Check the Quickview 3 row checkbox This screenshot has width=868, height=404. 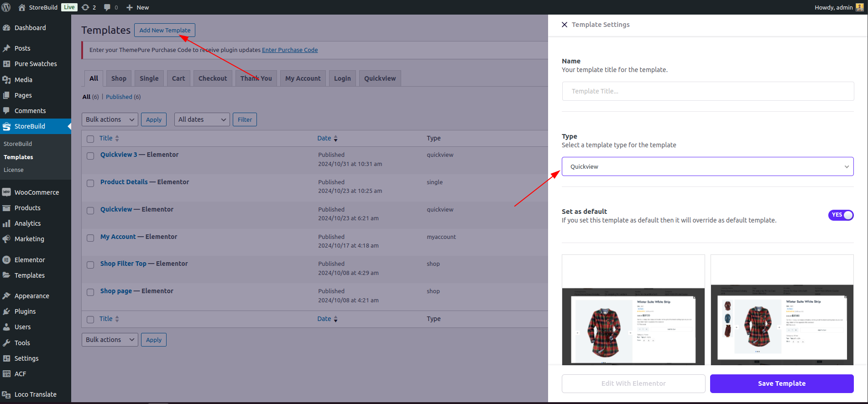click(x=90, y=156)
